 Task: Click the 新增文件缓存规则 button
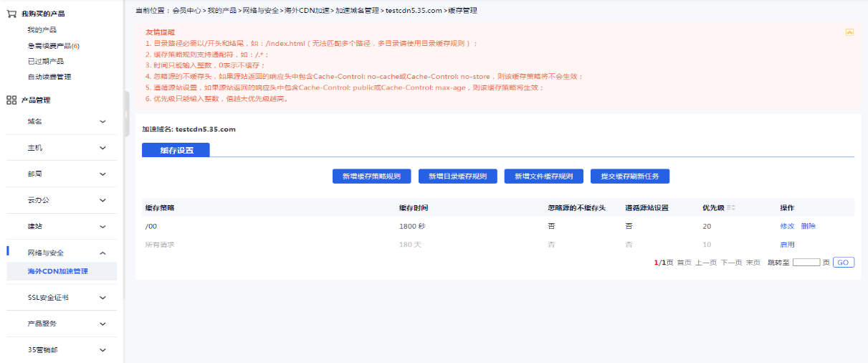point(543,176)
